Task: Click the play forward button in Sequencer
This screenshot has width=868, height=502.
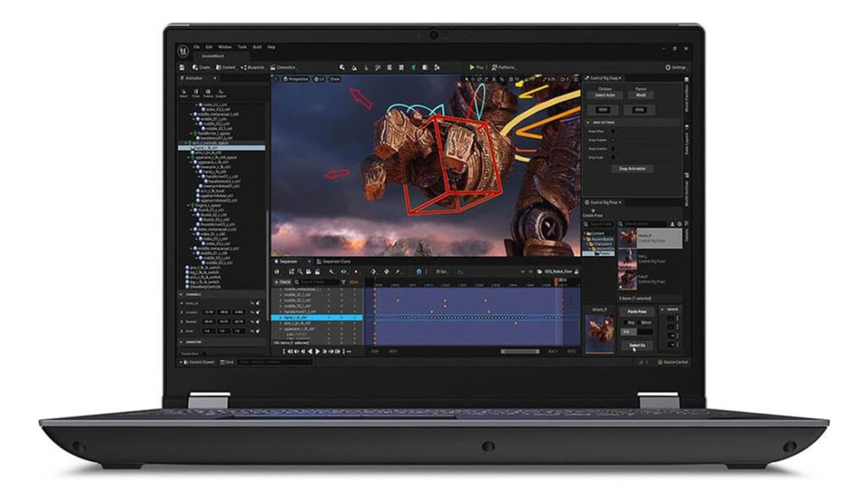Action: (x=318, y=351)
